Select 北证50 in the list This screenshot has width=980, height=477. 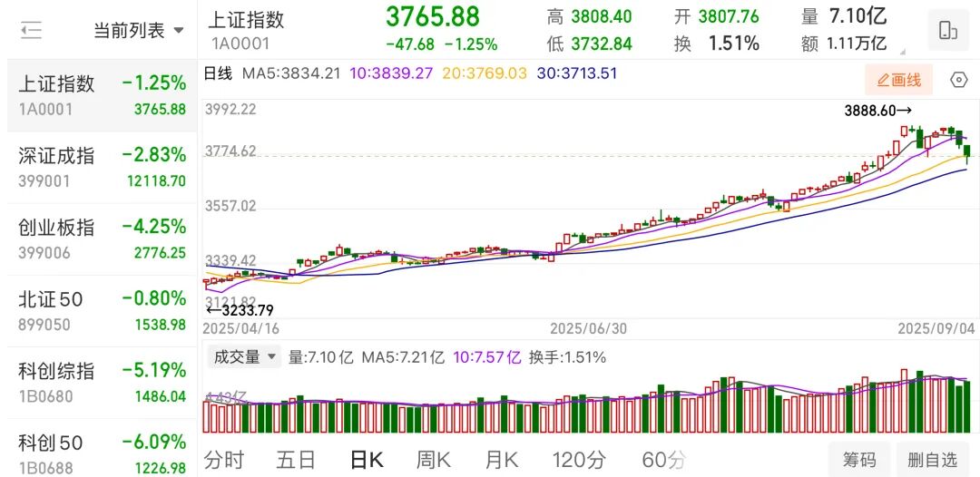102,311
